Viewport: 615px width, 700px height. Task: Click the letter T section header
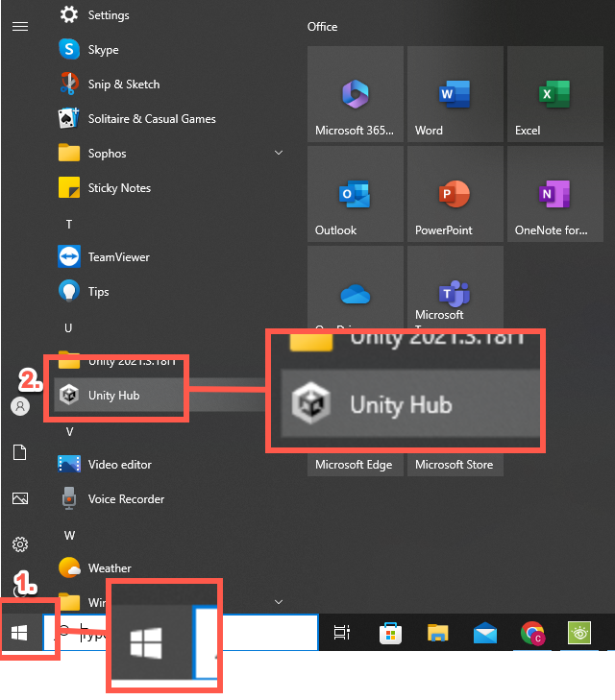click(69, 224)
